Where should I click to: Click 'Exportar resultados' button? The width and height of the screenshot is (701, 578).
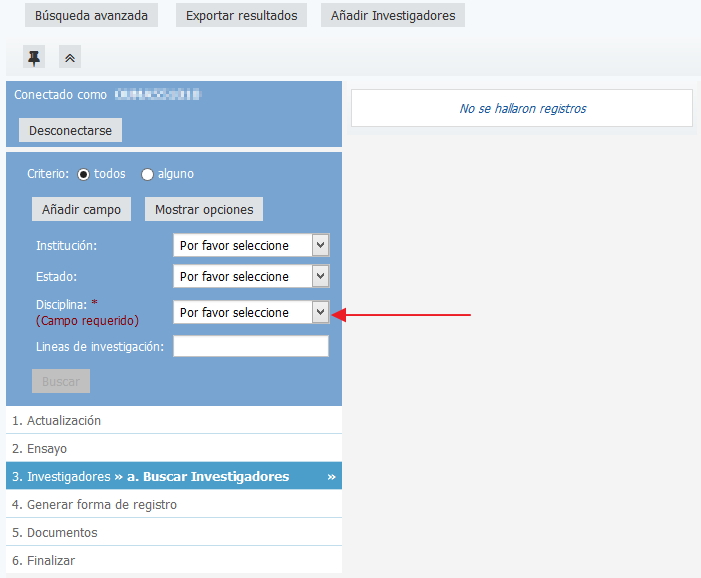[241, 15]
